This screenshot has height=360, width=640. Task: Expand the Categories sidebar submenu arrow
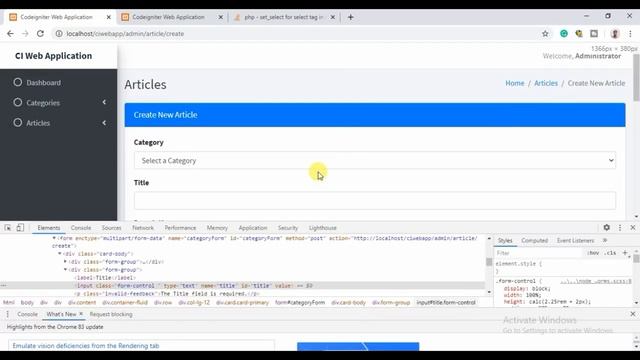[104, 102]
